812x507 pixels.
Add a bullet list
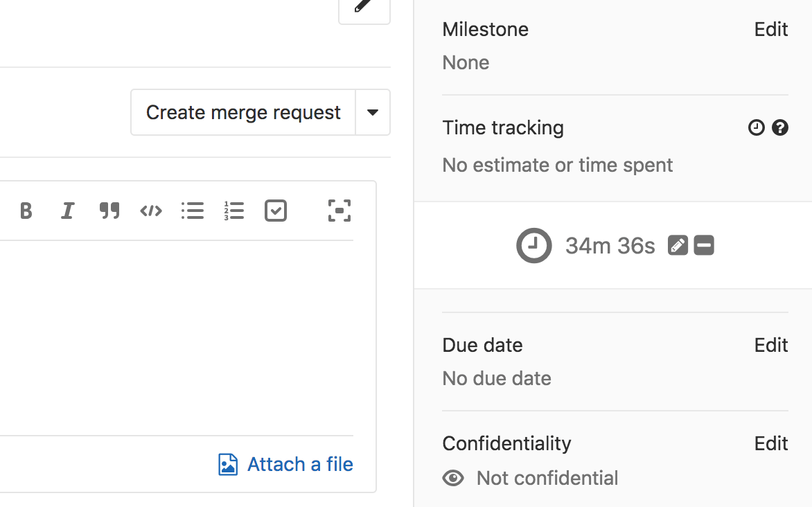[193, 211]
